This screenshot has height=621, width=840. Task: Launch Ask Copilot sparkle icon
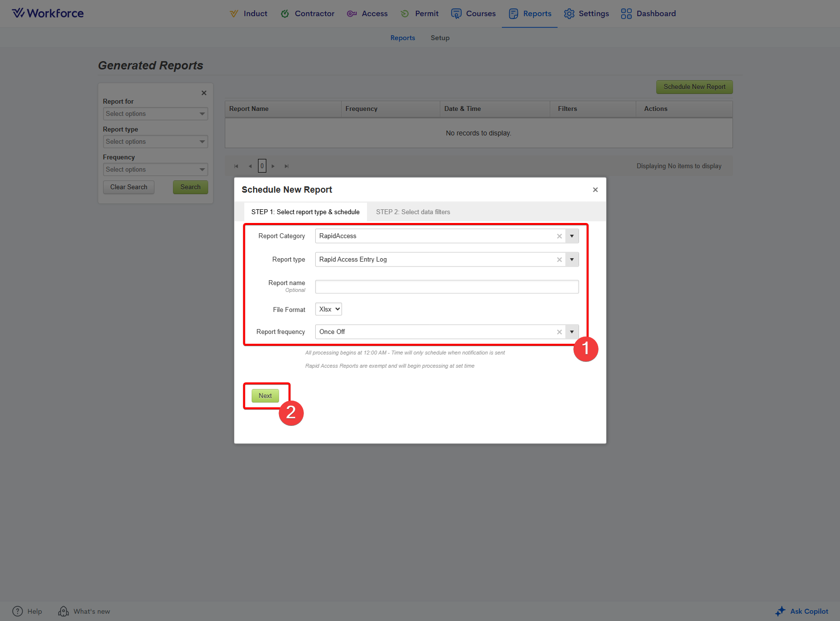click(780, 611)
